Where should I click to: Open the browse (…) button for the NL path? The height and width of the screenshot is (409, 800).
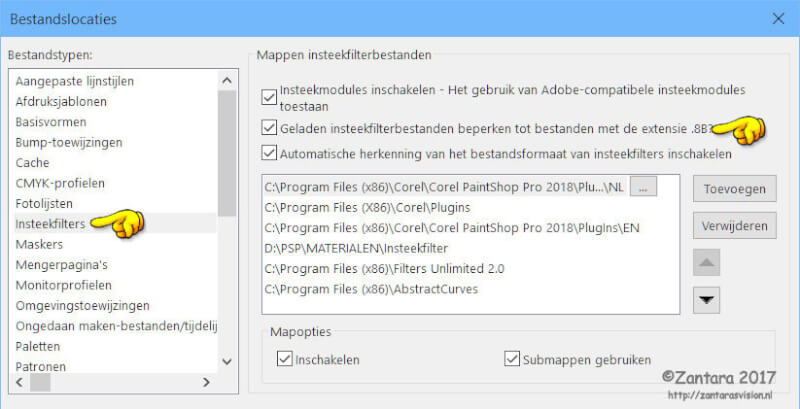(x=643, y=187)
